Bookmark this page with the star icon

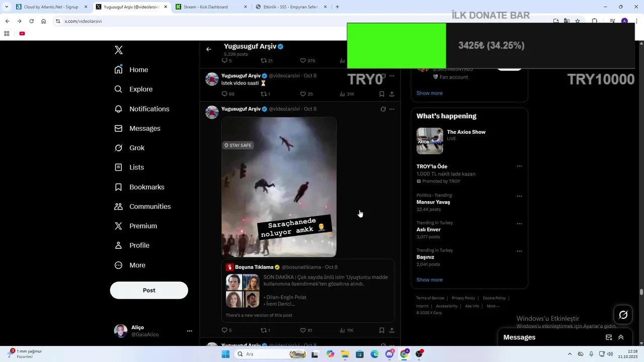click(578, 21)
